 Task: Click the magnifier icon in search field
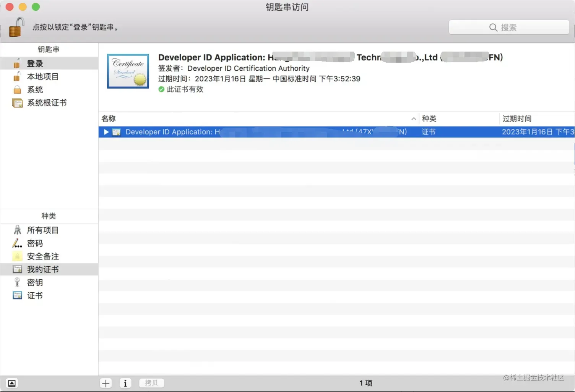[x=493, y=28]
